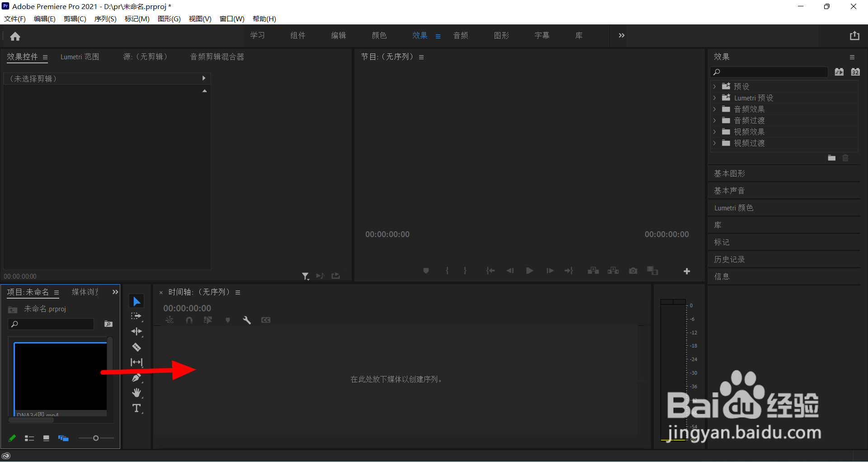The height and width of the screenshot is (462, 868).
Task: Click Mark Out in Program monitor
Action: [x=465, y=271]
